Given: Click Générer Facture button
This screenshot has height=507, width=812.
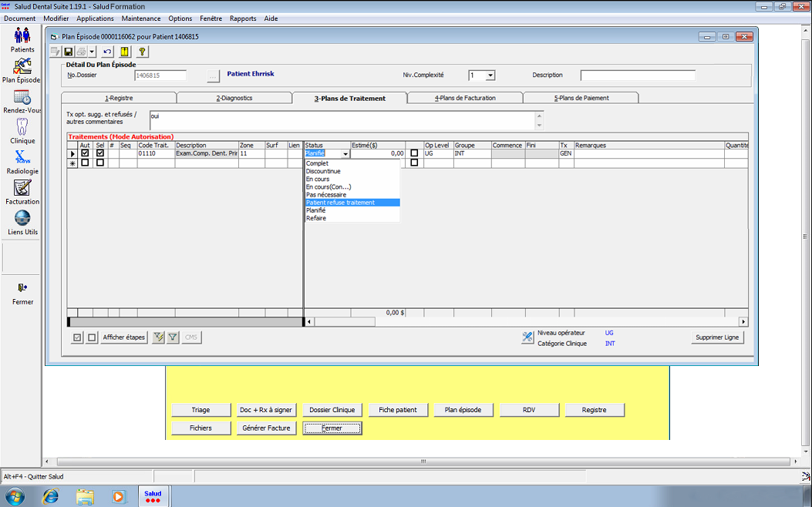Looking at the screenshot, I should [x=266, y=428].
